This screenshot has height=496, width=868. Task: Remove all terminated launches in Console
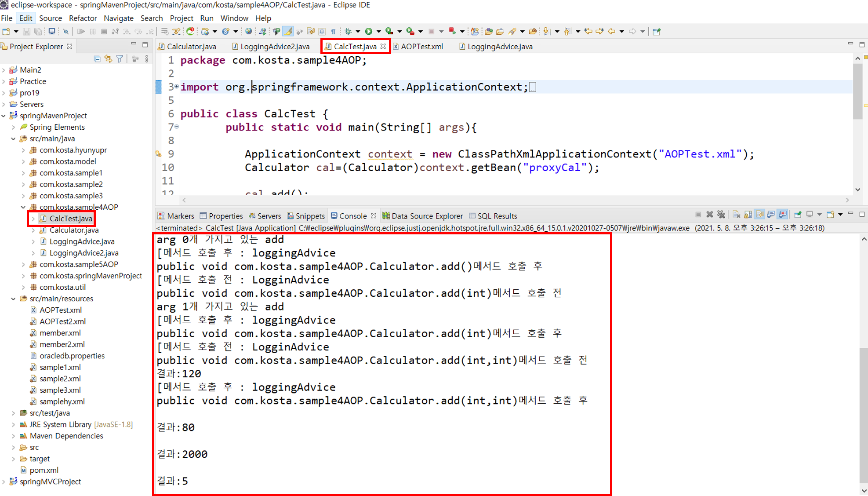[721, 215]
